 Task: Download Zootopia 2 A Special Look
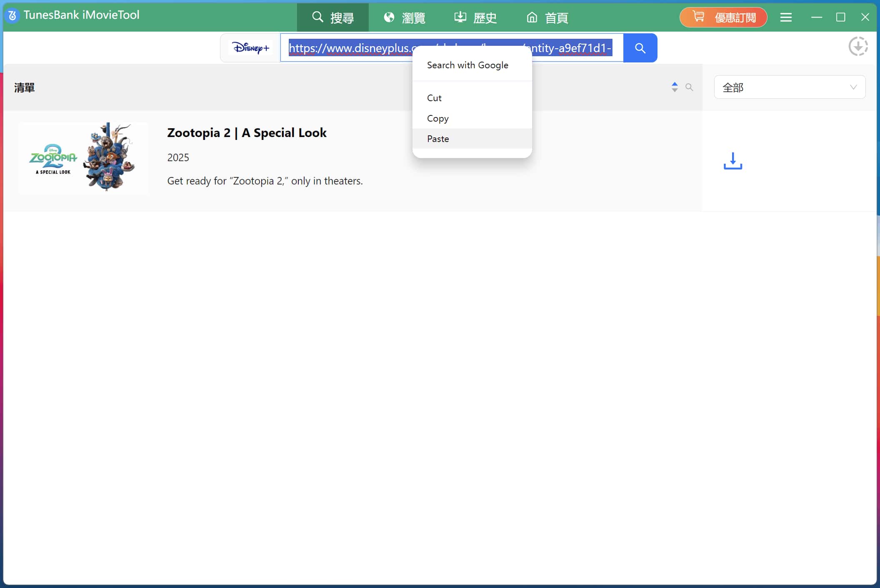tap(732, 161)
